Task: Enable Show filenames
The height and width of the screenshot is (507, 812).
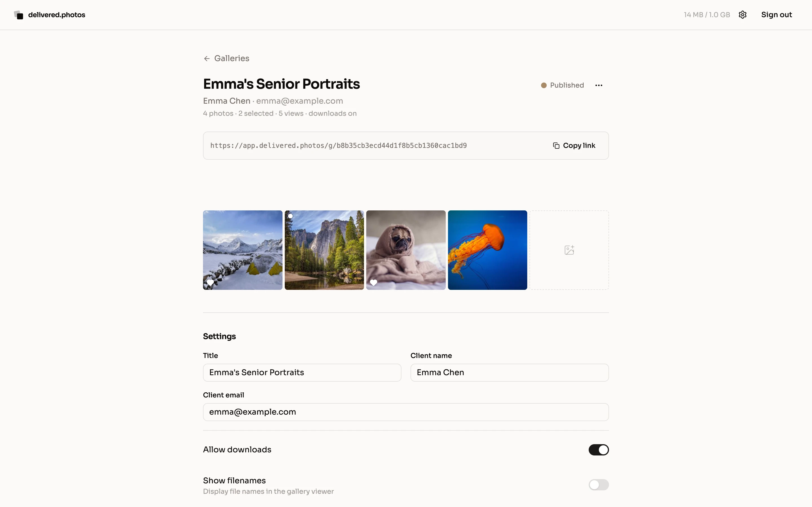Action: [599, 484]
